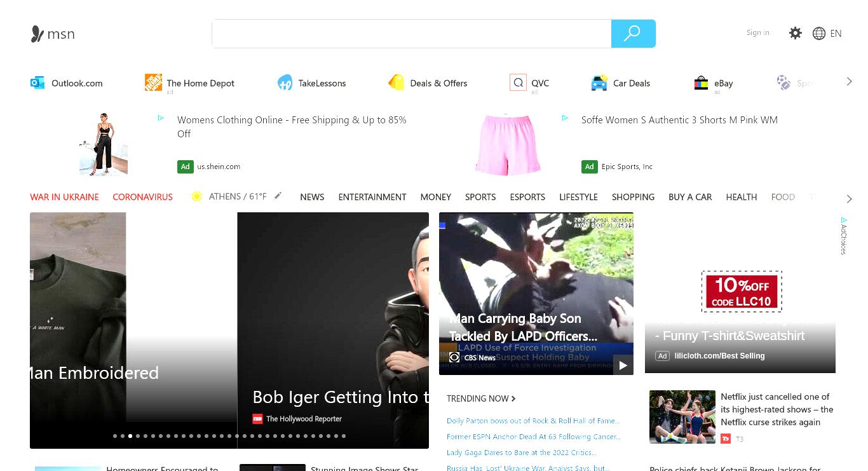Click the CBS News eye logo
Viewport: 868px width, 471px height.
pyautogui.click(x=454, y=357)
